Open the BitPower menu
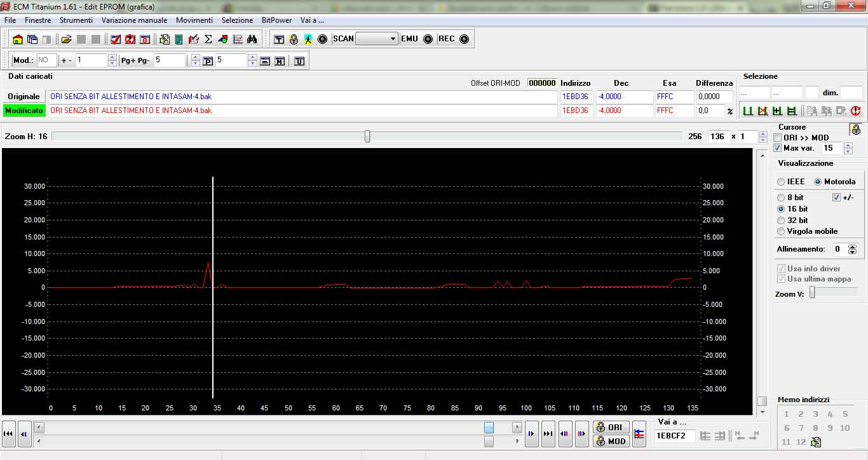Viewport: 868px width, 460px height. 277,20
